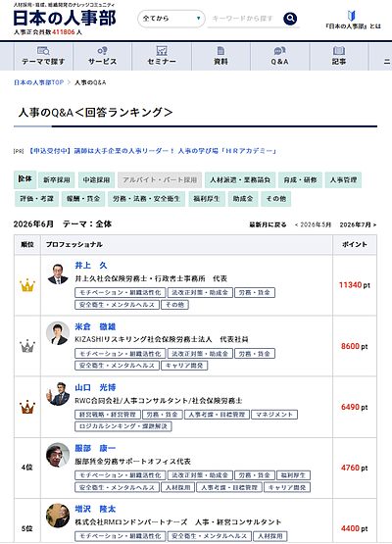Click the magnifier search button

pos(290,19)
